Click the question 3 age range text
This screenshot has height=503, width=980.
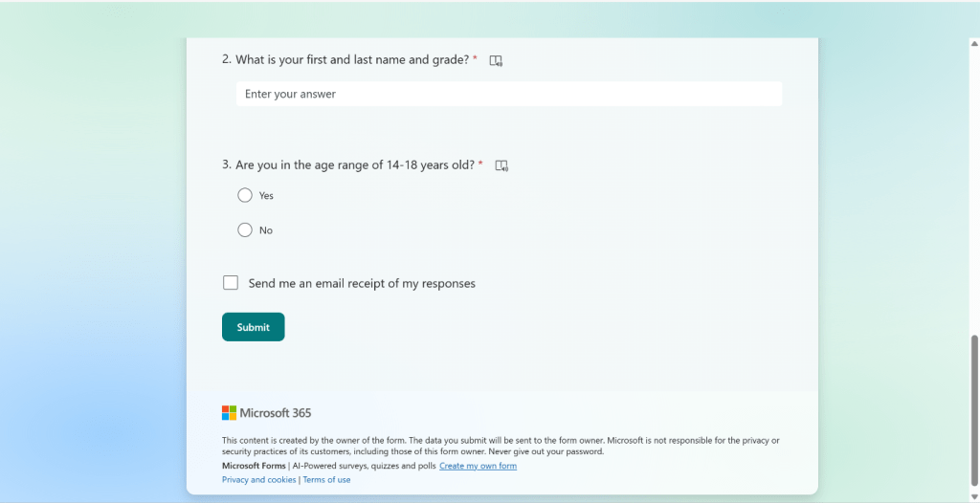[354, 164]
